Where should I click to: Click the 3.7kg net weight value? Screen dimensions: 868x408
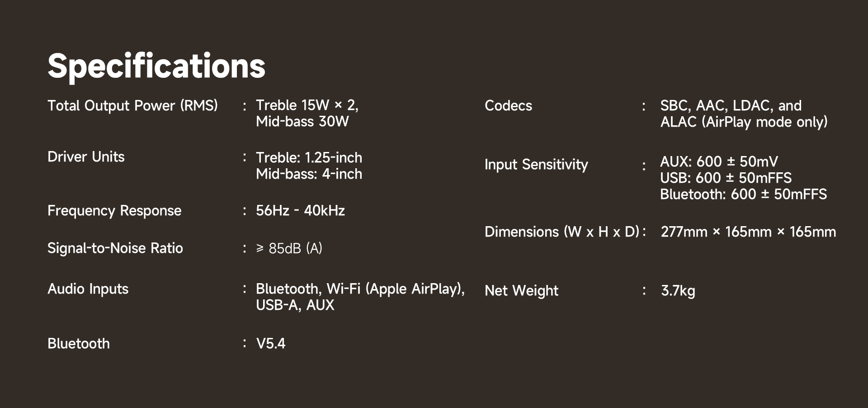(x=678, y=291)
